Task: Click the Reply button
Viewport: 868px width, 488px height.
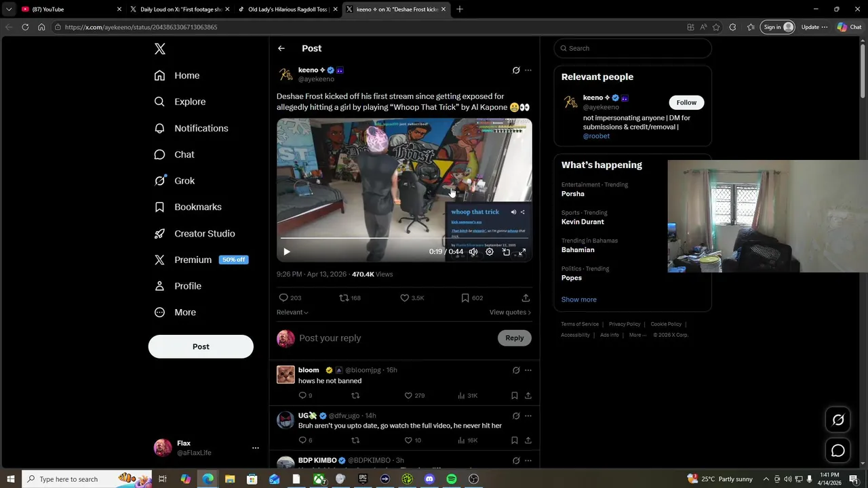Action: (515, 338)
